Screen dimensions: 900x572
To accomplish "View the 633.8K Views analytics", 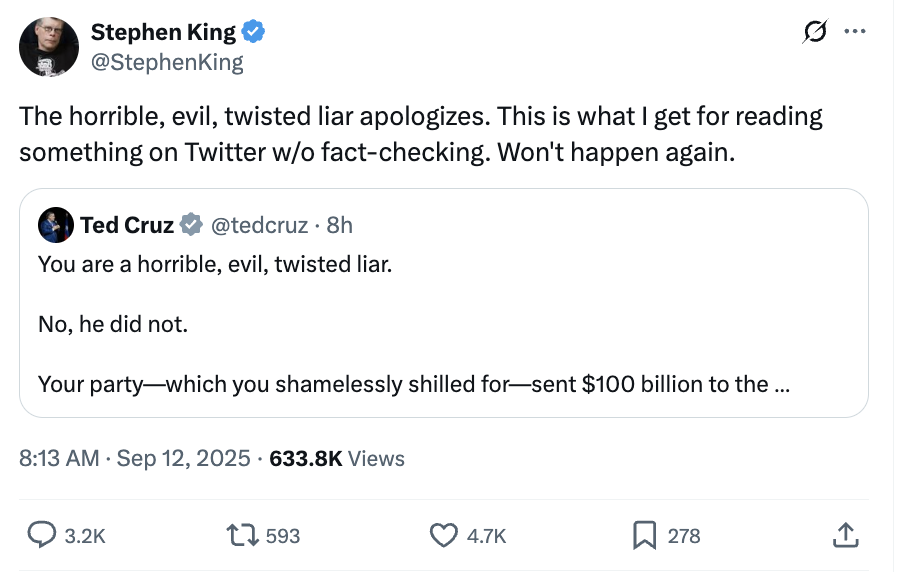I will 337,458.
